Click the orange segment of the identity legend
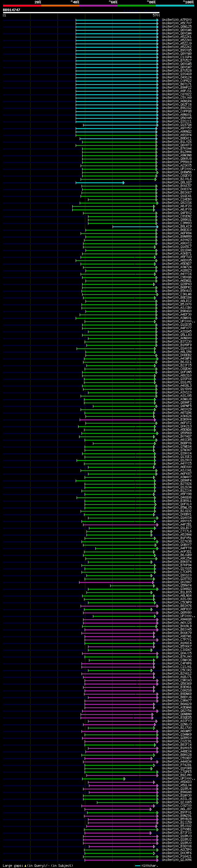Image resolution: width=197 pixels, height=868 pixels. click(x=60, y=6)
